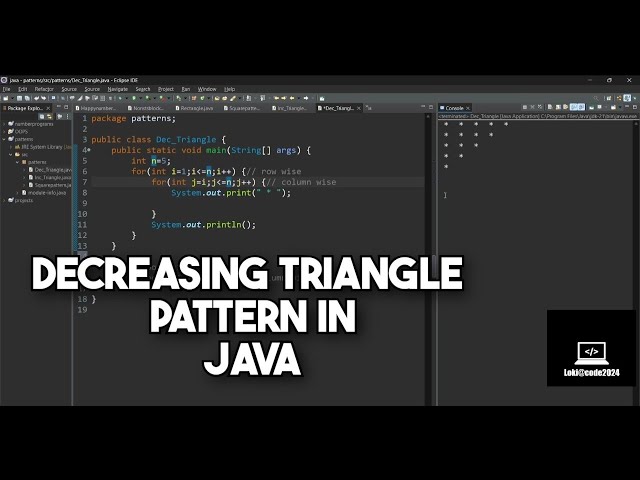Minimize the editor area
This screenshot has width=640, height=480.
423,107
